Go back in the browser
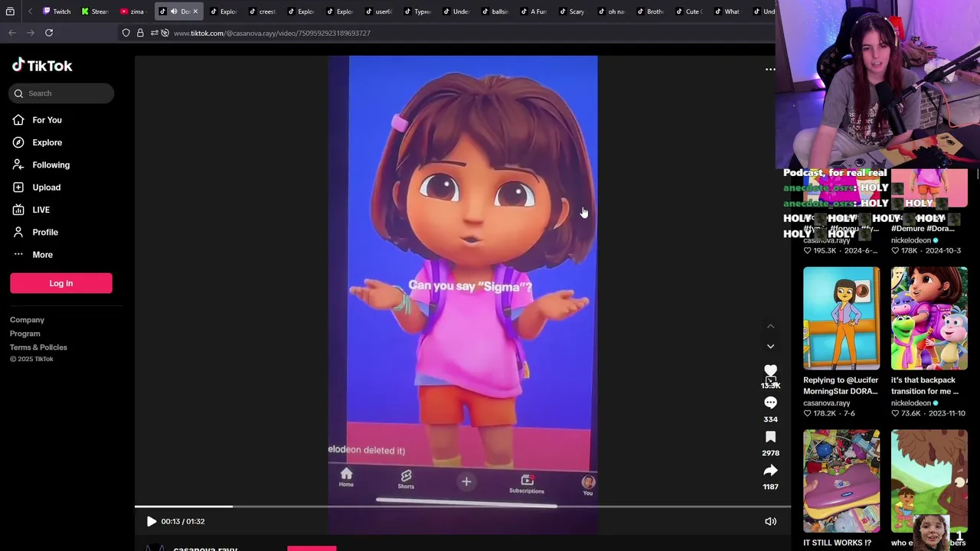The width and height of the screenshot is (980, 551). tap(12, 33)
